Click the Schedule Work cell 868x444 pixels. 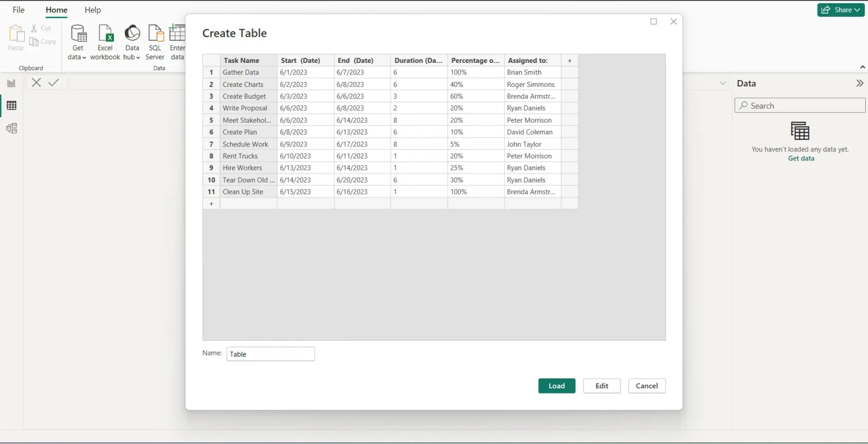pyautogui.click(x=248, y=144)
